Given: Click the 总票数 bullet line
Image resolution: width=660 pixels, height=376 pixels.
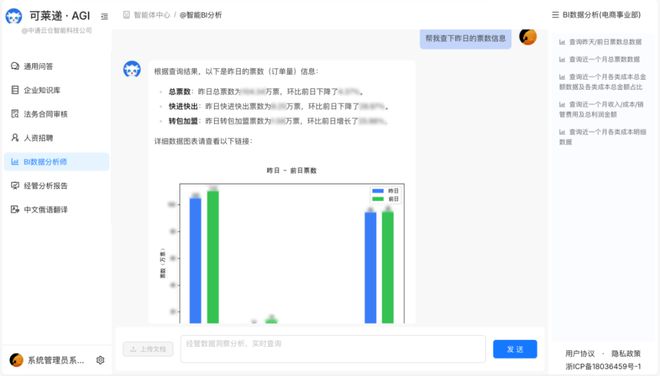Looking at the screenshot, I should (266, 92).
